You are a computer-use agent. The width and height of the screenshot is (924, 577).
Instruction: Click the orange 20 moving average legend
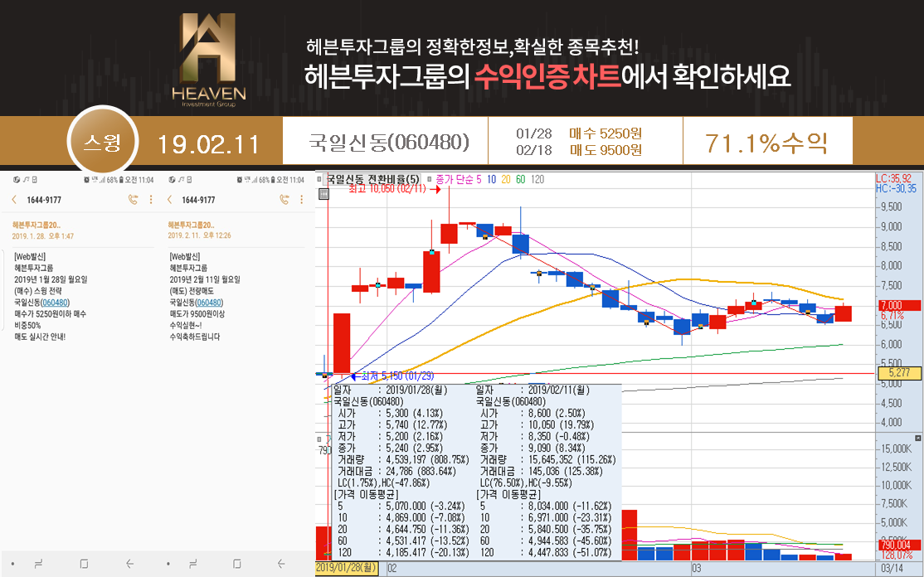click(506, 179)
